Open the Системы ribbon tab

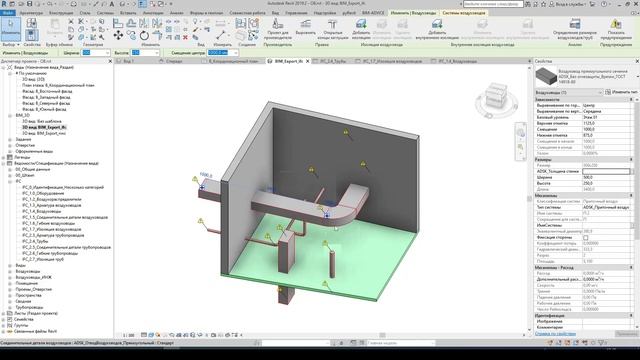point(105,13)
